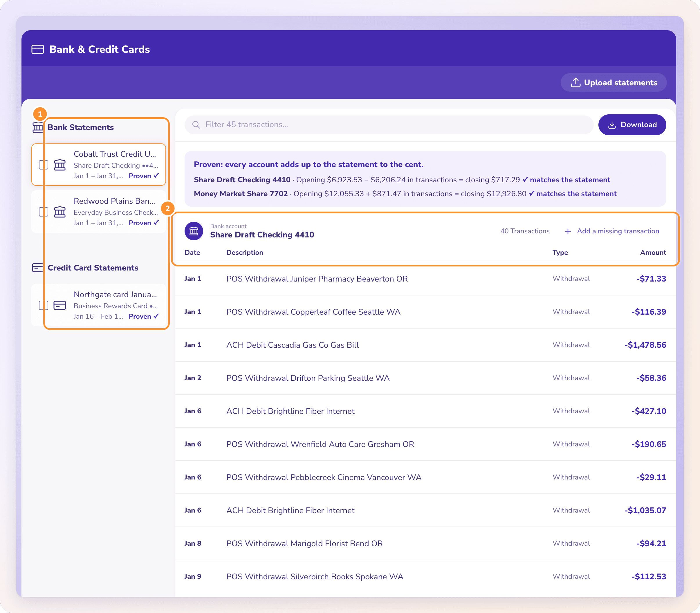
Task: Select the Cascadia Gas Co Gas Bill row
Action: click(x=425, y=345)
